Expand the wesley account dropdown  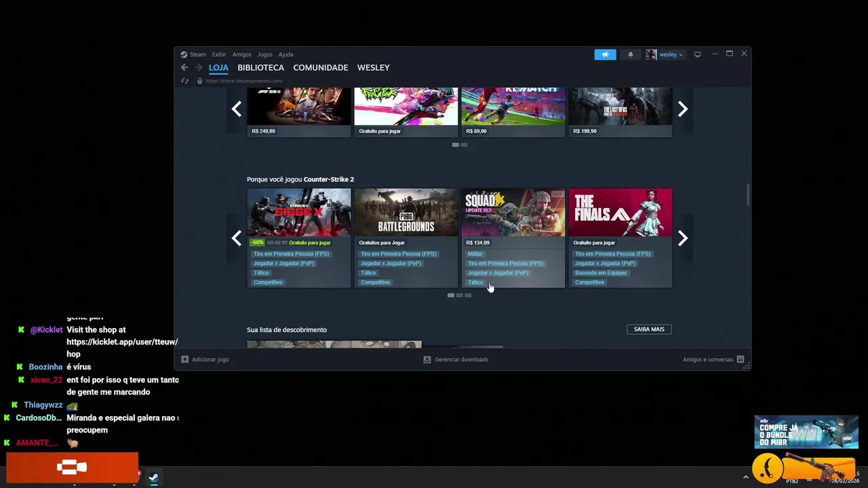671,54
